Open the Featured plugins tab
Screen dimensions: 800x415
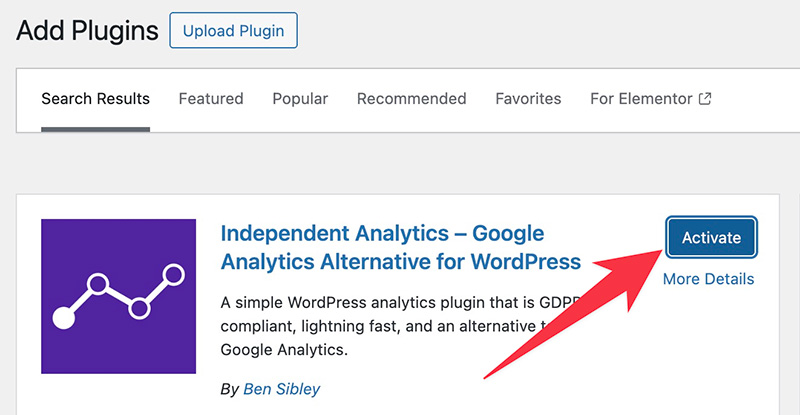[211, 99]
